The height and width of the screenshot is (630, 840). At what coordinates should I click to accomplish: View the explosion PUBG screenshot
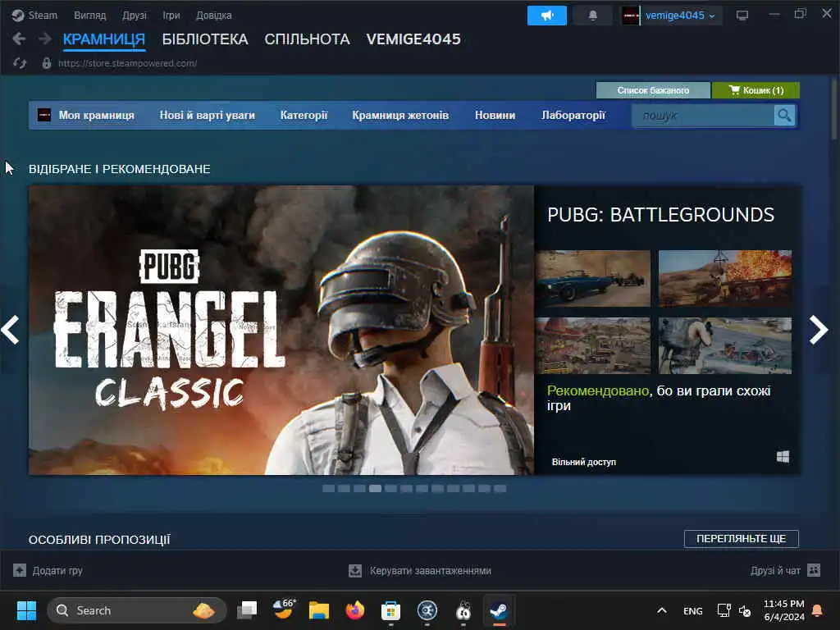click(725, 278)
